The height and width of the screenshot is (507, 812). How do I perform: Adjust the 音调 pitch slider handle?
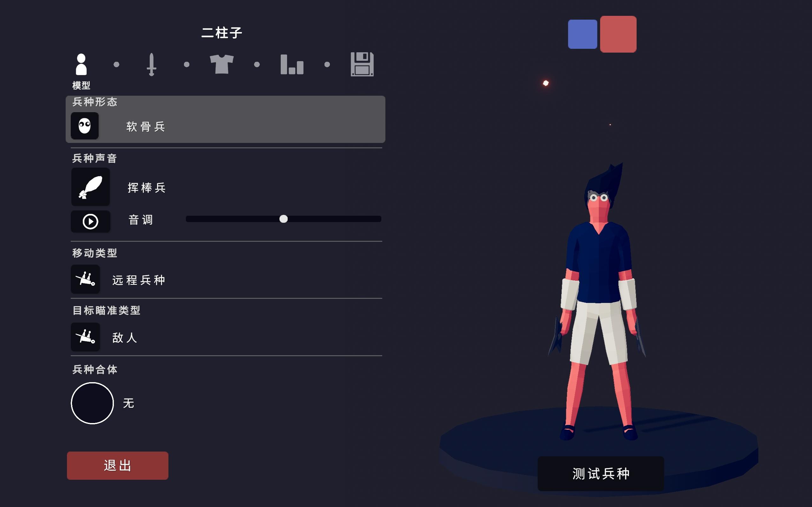[x=284, y=219]
